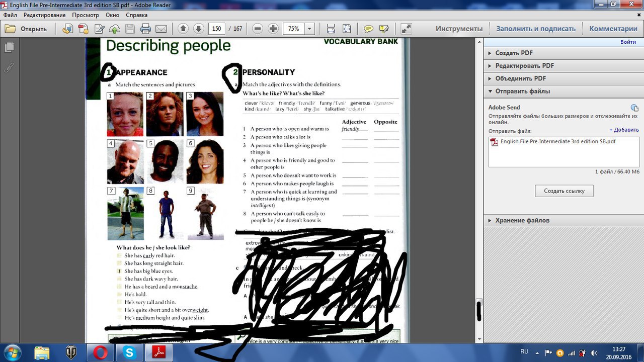Open the Редактирование menu
The height and width of the screenshot is (362, 644).
tap(44, 15)
